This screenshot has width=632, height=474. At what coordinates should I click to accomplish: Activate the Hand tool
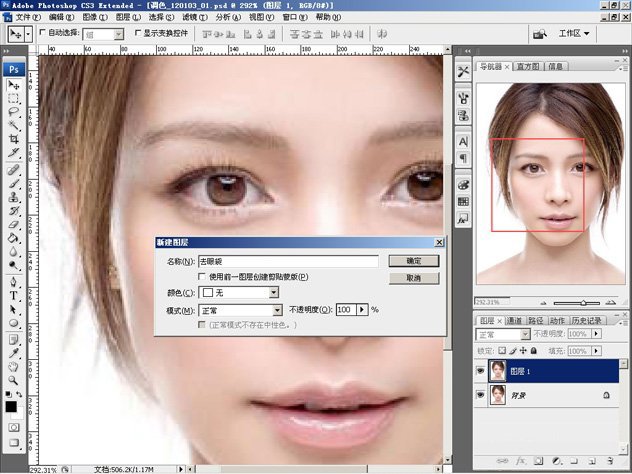click(14, 367)
